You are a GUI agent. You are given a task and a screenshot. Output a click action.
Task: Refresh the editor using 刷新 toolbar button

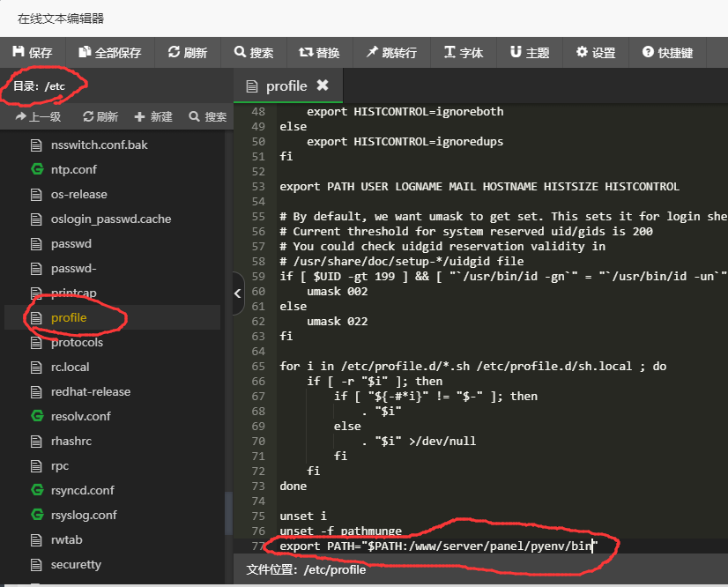(188, 53)
